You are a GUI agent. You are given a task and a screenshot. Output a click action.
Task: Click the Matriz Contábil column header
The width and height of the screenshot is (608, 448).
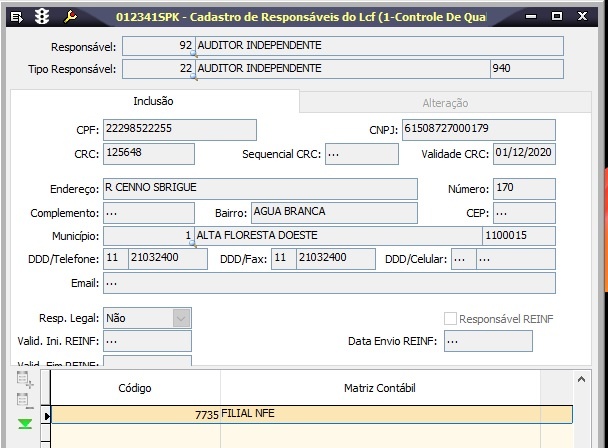tap(379, 388)
